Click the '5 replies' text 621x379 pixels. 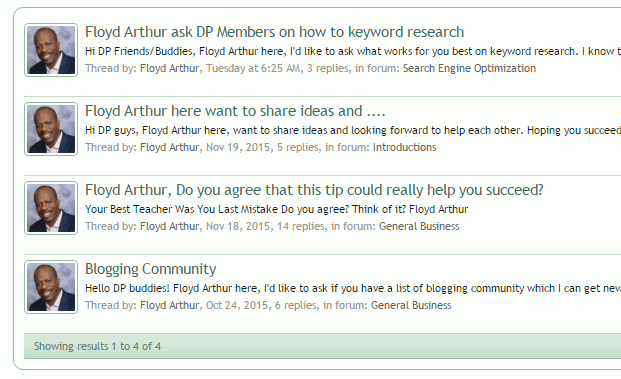(x=298, y=147)
